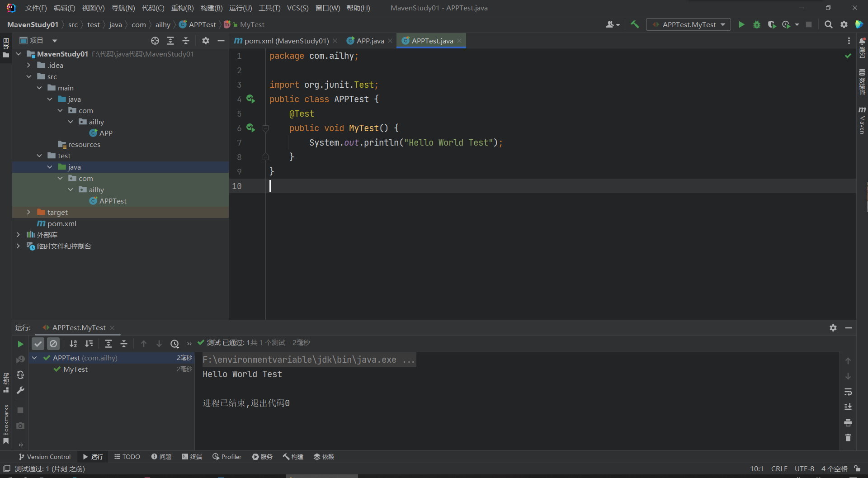Open IDE settings gear in top toolbar
Image resolution: width=868 pixels, height=478 pixels.
click(844, 24)
